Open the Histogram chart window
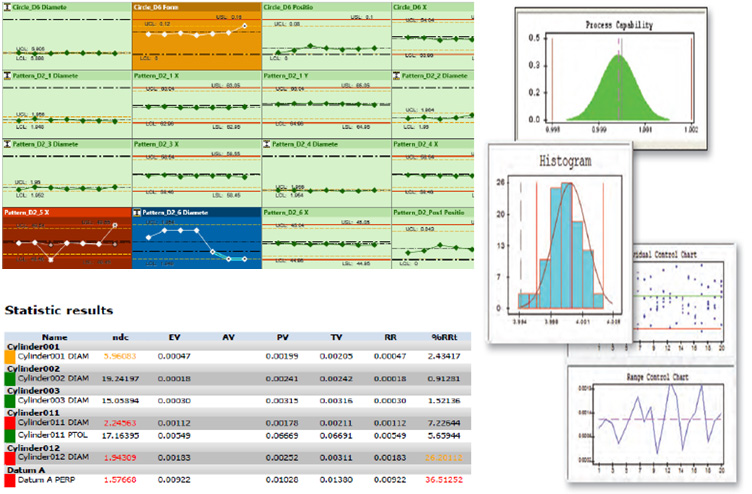 [x=560, y=242]
